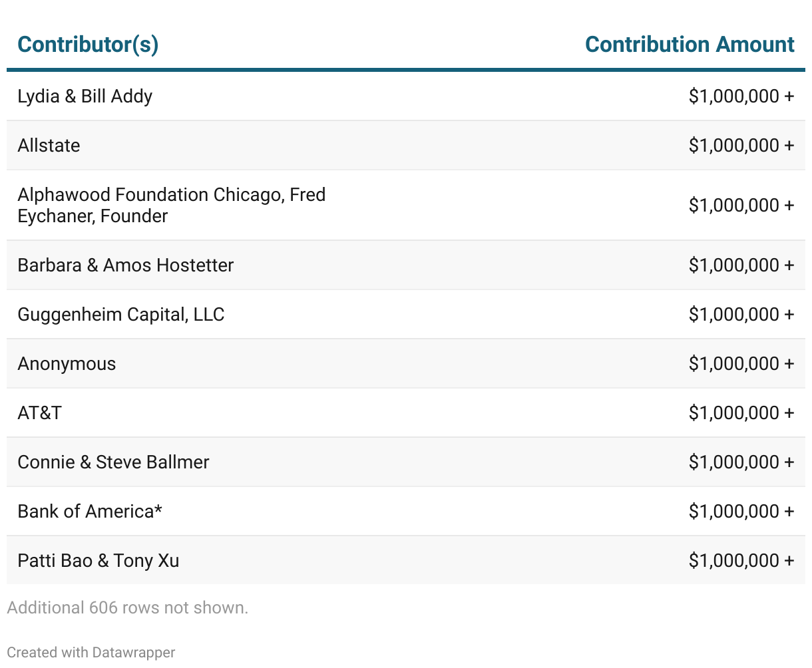Click Patti Bao & Tony Xu name

coord(99,561)
